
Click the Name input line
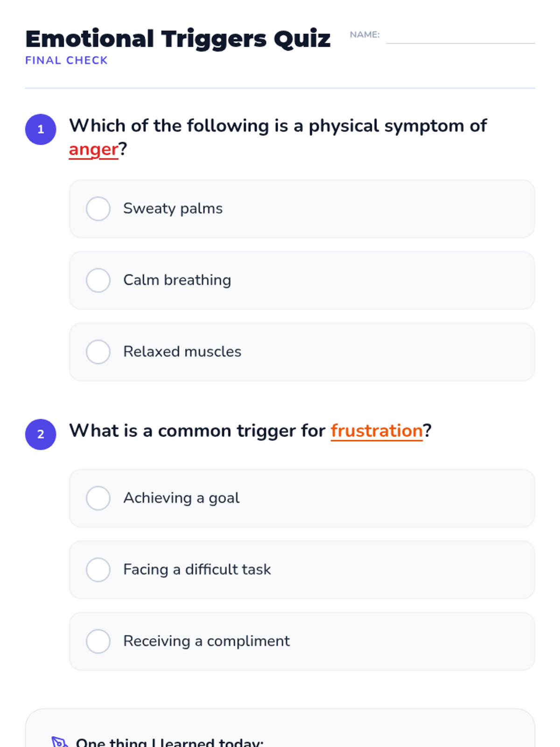(x=460, y=36)
